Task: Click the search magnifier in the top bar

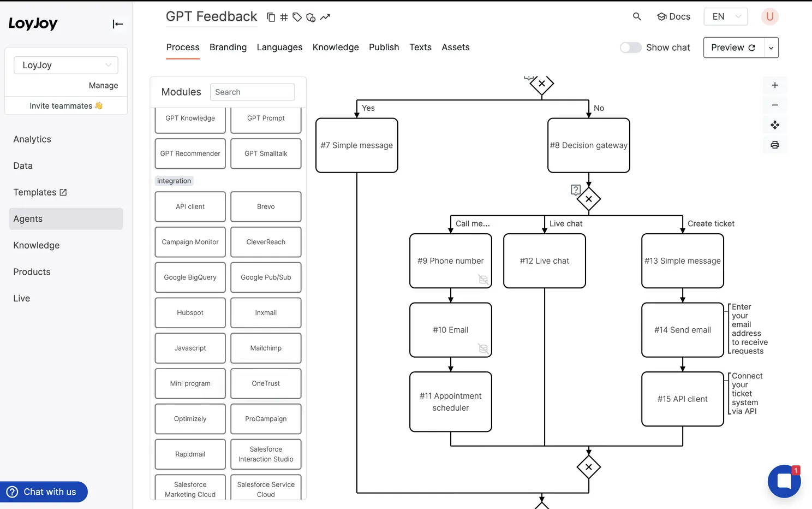Action: (636, 16)
